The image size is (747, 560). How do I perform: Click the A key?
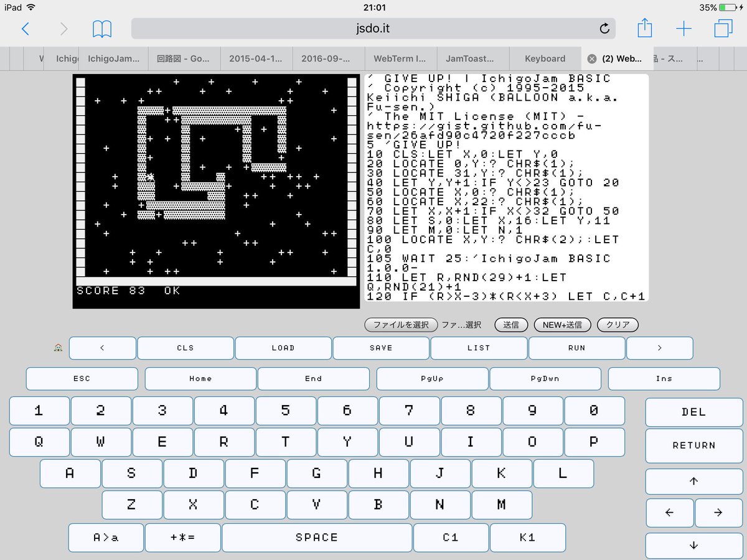[x=70, y=474]
